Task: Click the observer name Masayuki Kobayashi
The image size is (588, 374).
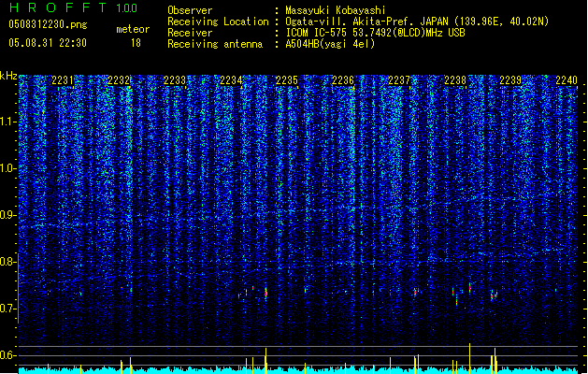Action: pyautogui.click(x=336, y=10)
